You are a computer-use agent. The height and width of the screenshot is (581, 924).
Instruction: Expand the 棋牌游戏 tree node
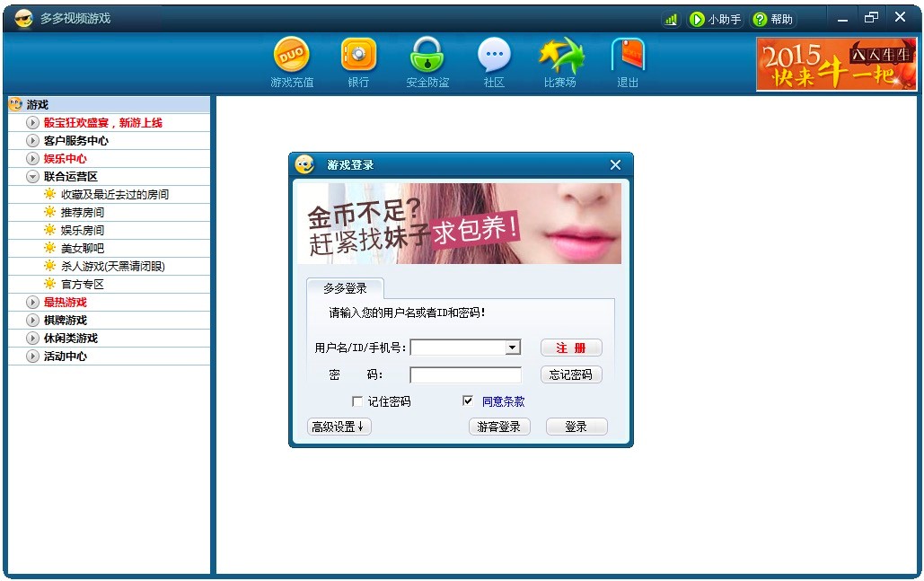click(x=33, y=321)
